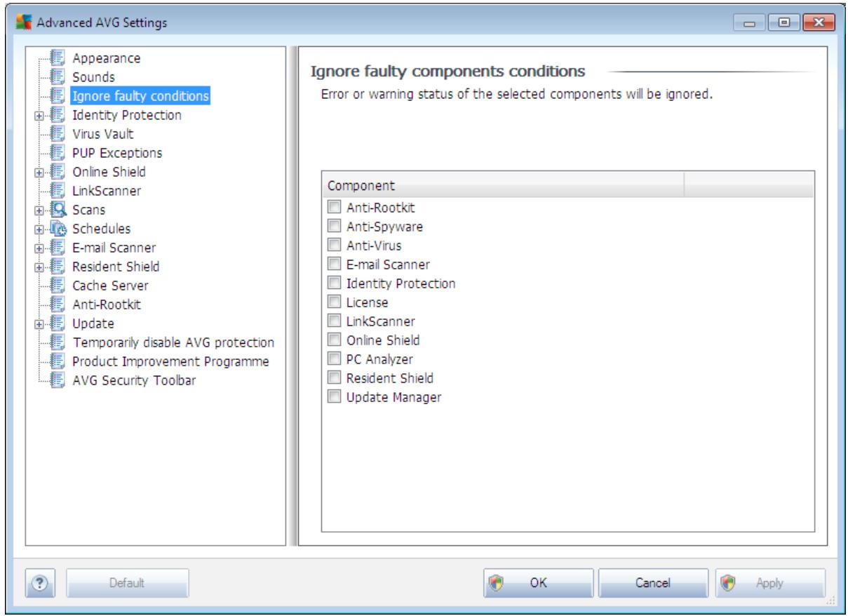Toggle the Resident Shield component checkbox
Screen dimensions: 848x616
coord(334,378)
